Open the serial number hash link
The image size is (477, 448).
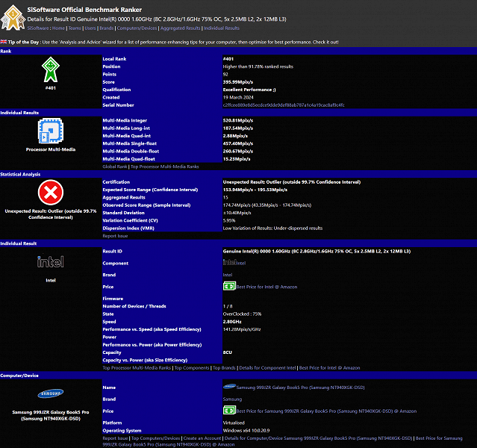[284, 105]
